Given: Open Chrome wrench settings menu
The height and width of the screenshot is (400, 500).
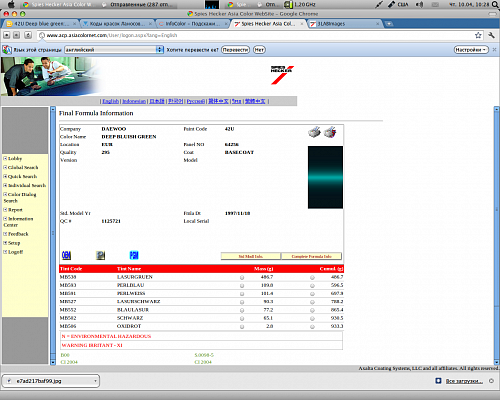Looking at the screenshot, I should coord(491,35).
